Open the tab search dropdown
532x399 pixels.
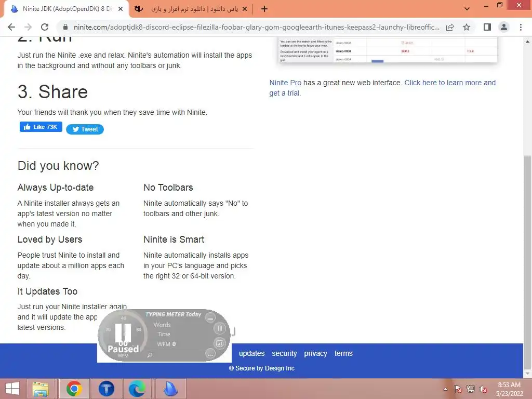point(467,9)
